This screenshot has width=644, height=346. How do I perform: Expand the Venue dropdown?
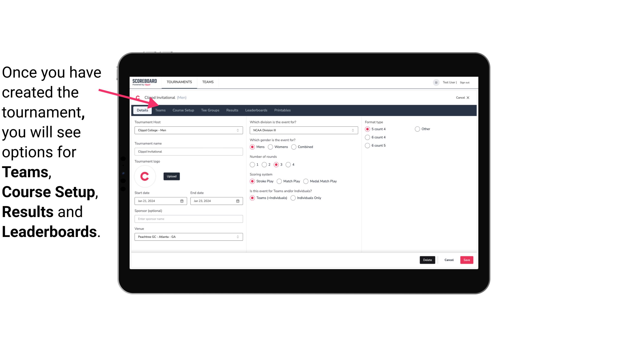point(237,237)
